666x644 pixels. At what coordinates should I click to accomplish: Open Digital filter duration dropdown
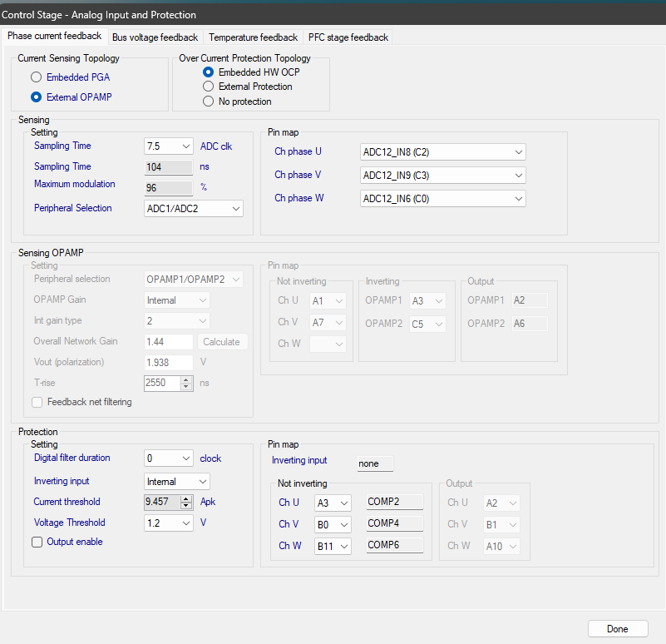(169, 458)
